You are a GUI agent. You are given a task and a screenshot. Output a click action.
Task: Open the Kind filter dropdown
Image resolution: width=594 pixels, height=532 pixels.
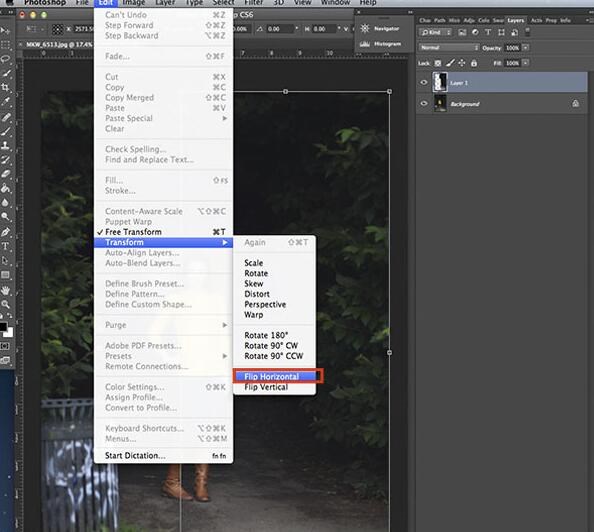pos(436,33)
